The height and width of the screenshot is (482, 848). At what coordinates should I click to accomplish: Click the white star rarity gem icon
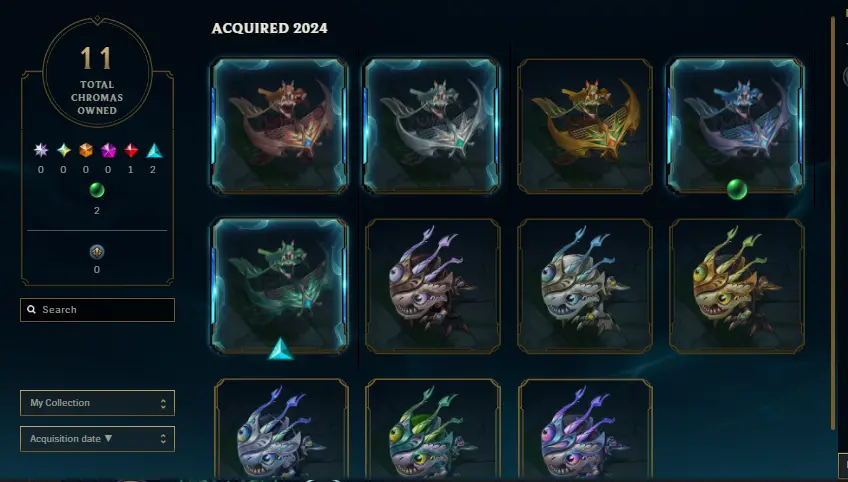tap(41, 150)
